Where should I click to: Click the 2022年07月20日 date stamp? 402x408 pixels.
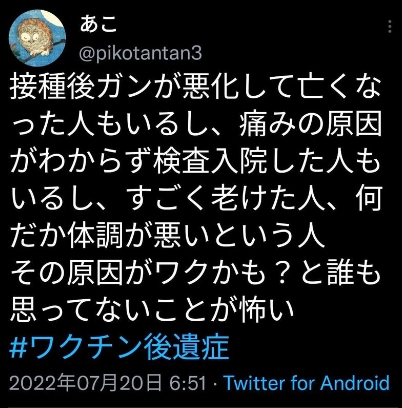85,383
